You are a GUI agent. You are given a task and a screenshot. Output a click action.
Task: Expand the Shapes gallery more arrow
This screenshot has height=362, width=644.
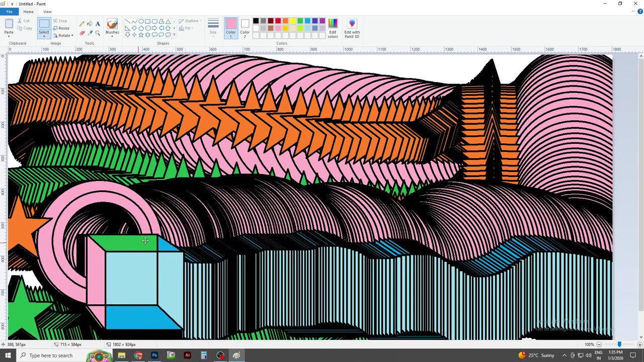[x=174, y=35]
